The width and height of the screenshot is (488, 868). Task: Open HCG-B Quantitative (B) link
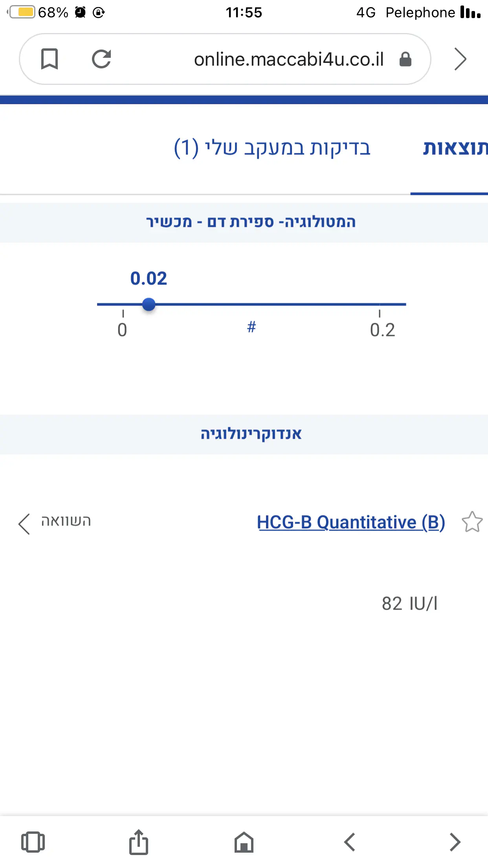[x=351, y=522]
